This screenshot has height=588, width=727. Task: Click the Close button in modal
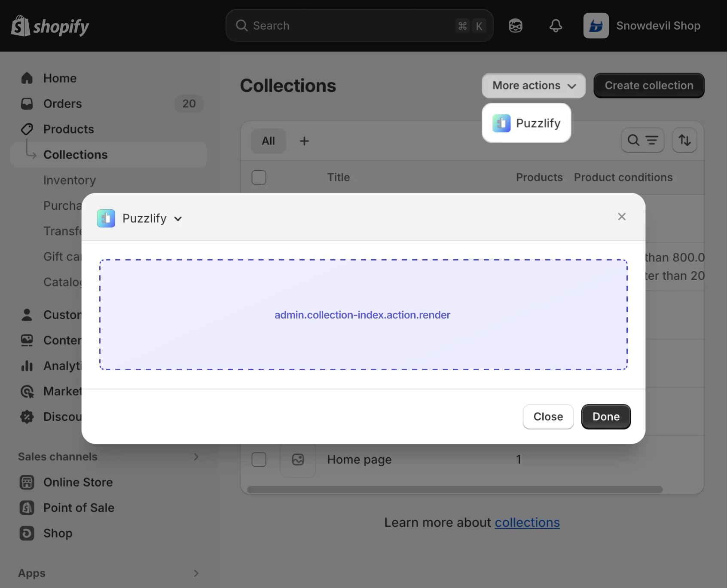pos(548,416)
